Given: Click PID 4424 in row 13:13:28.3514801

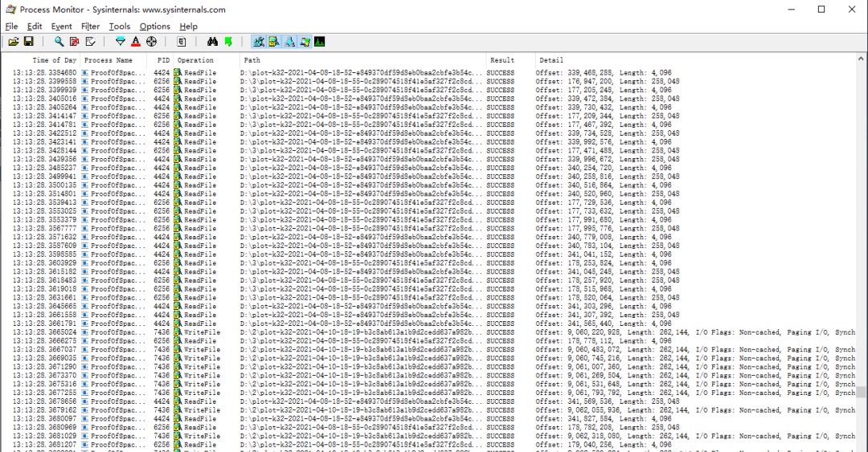Looking at the screenshot, I should [x=162, y=193].
